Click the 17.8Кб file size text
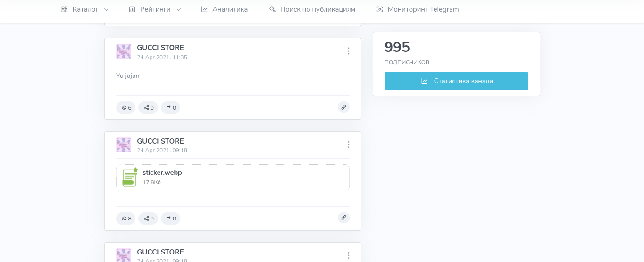Image resolution: width=644 pixels, height=262 pixels. tap(152, 182)
